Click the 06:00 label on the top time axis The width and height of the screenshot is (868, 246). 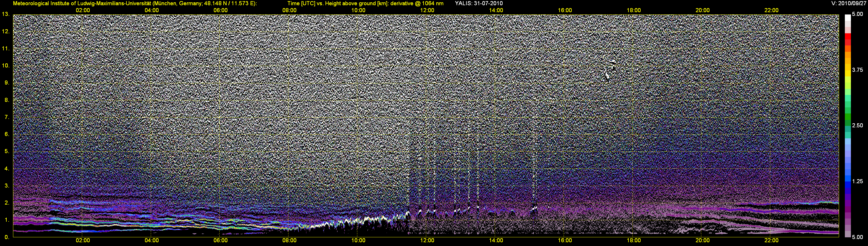[220, 10]
